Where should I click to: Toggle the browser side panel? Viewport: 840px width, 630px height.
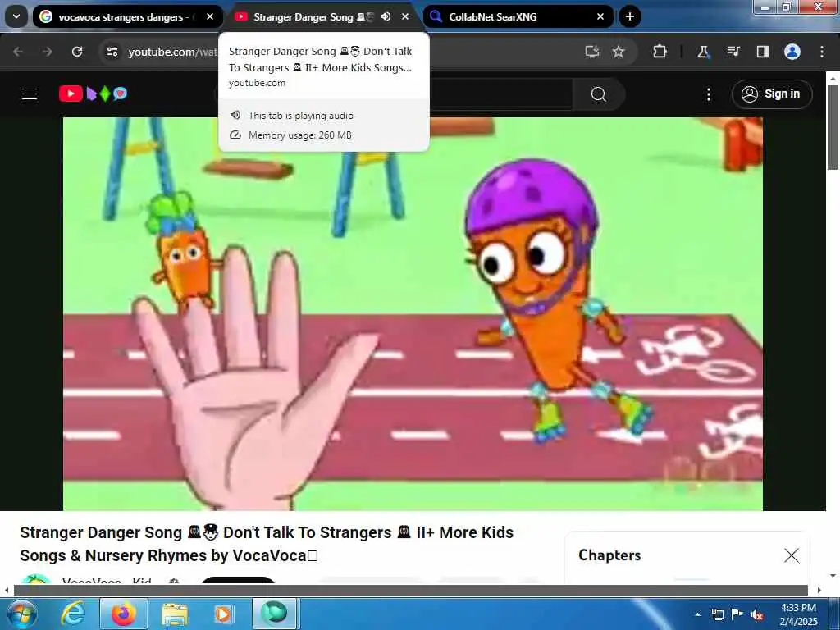tap(762, 52)
